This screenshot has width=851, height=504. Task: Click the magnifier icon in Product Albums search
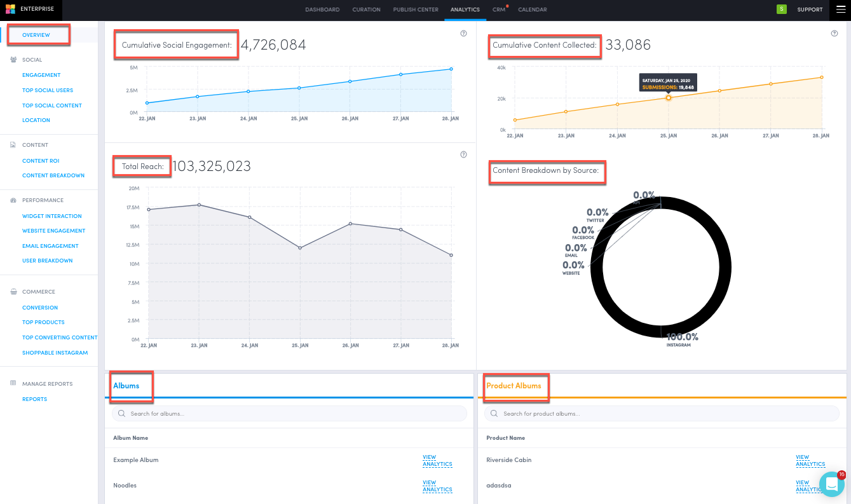(494, 413)
